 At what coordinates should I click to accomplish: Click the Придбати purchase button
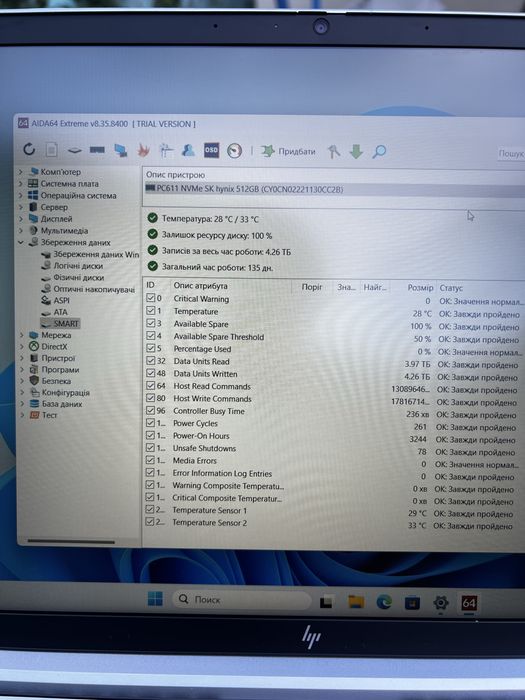(288, 151)
